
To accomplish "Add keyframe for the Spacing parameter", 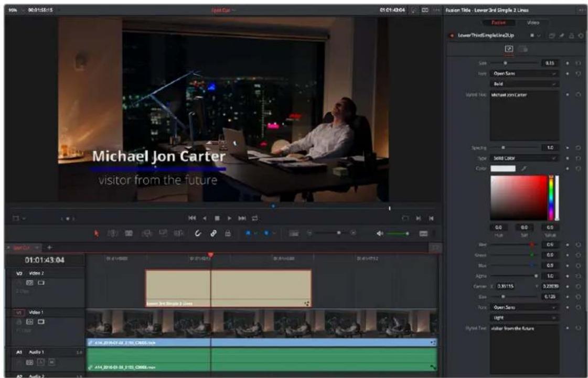I will click(568, 148).
